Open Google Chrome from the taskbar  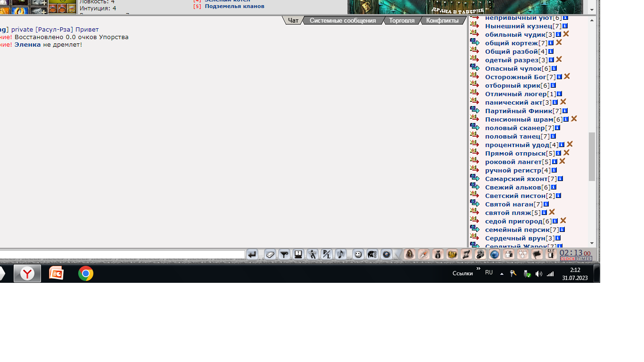tap(86, 273)
